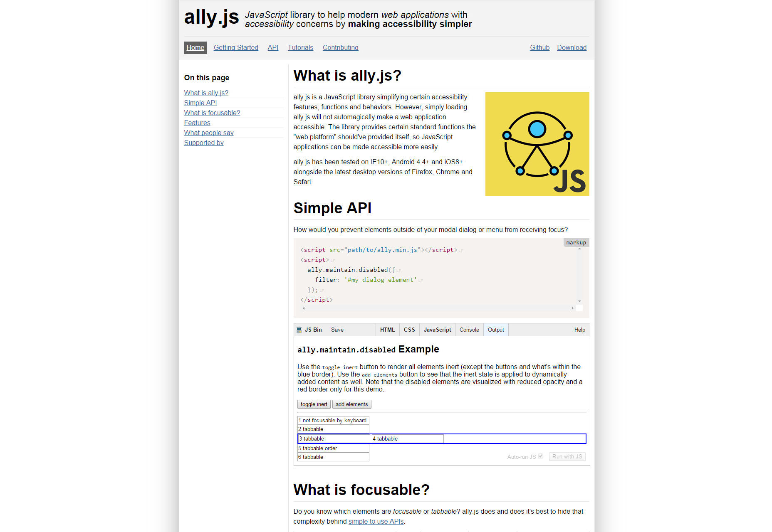Jump to Simple API section link

(x=200, y=103)
